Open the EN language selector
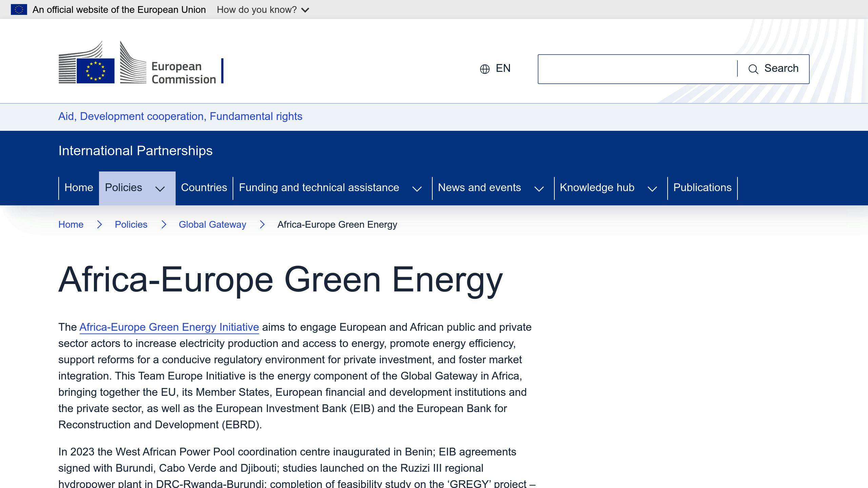 click(495, 68)
